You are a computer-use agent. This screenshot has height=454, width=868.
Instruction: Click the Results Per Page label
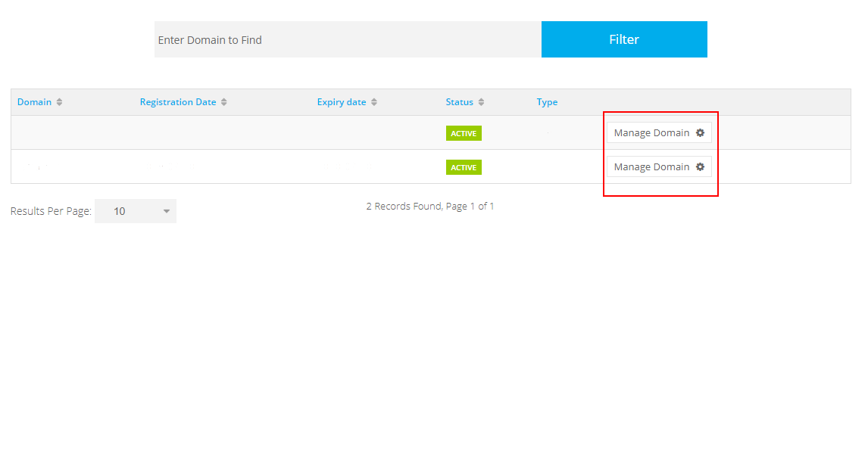tap(51, 211)
